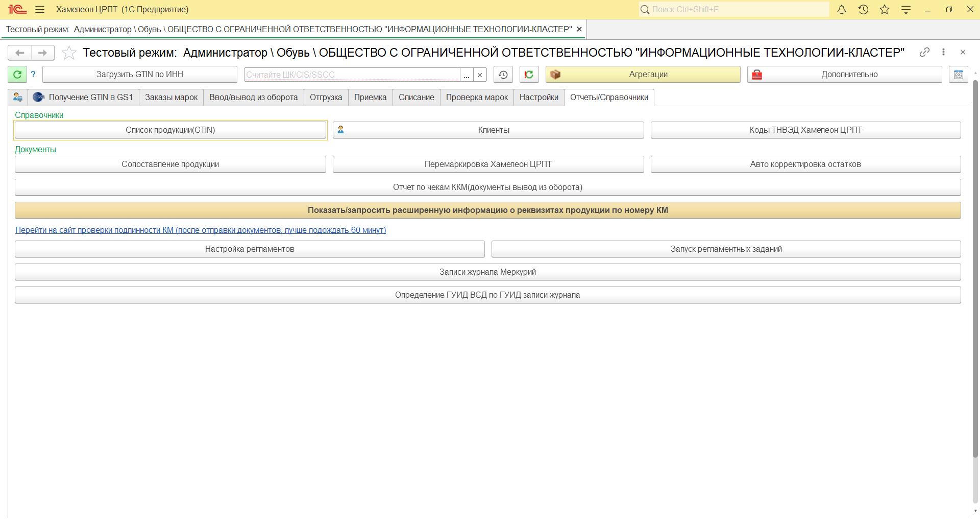This screenshot has width=980, height=526.
Task: Open the 1C main menu logo
Action: tap(17, 9)
